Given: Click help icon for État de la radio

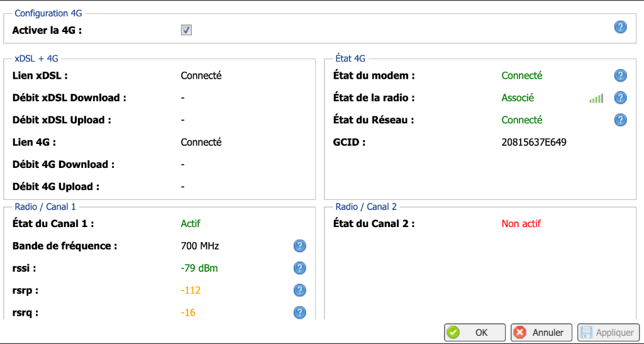Looking at the screenshot, I should 620,97.
